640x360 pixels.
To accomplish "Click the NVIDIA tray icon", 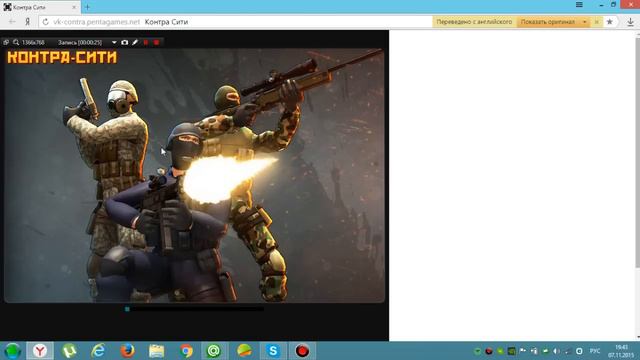I will click(x=511, y=351).
